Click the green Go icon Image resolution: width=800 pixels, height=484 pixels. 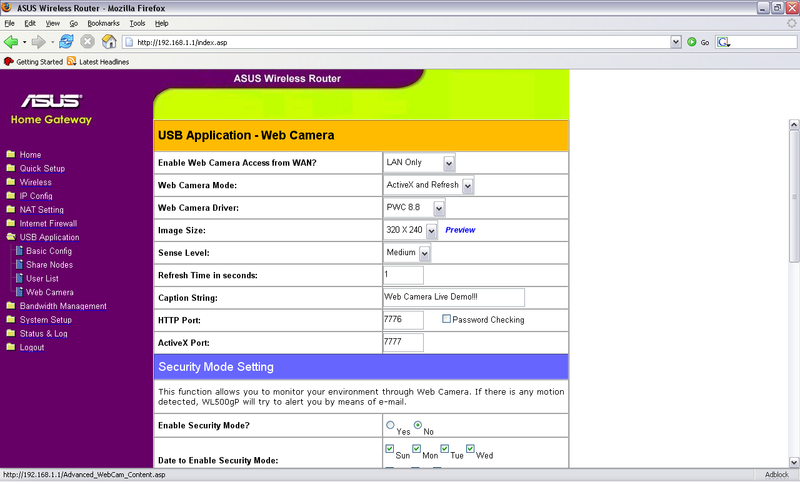point(691,42)
